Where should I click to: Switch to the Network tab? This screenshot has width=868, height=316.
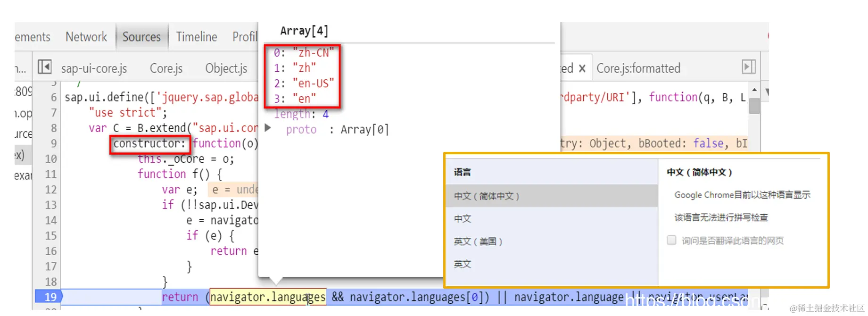(x=86, y=37)
